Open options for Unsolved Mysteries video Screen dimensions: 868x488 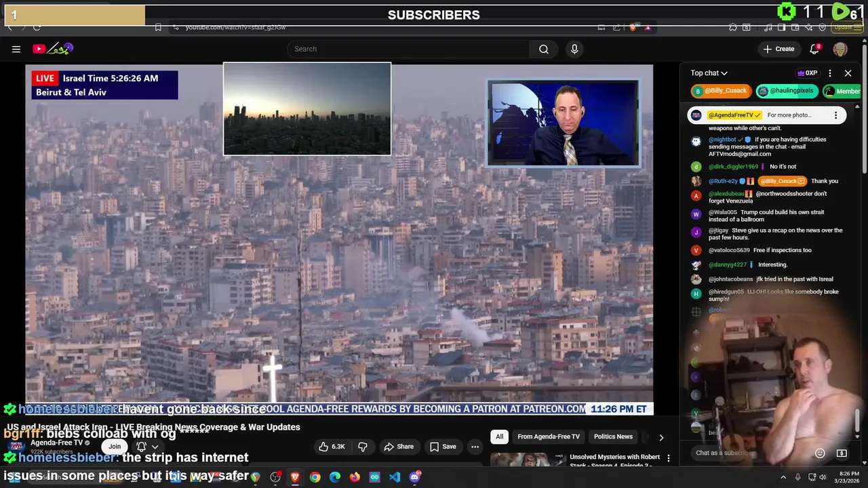click(x=669, y=459)
